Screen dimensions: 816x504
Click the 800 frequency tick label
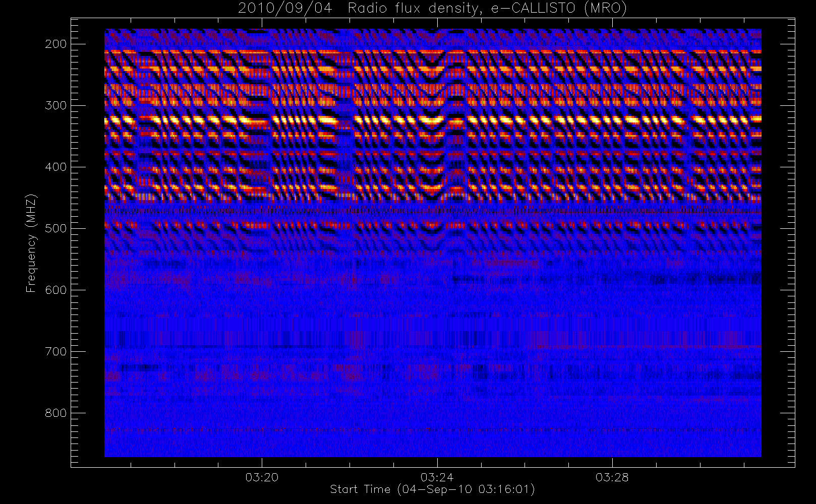point(56,413)
